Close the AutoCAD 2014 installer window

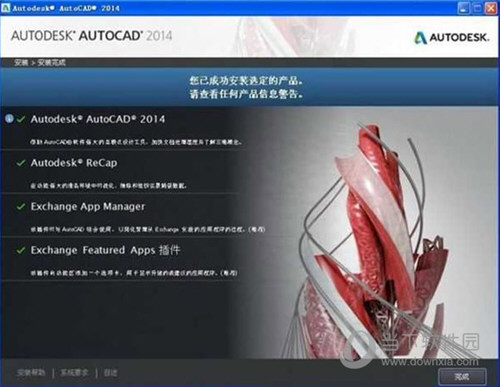coord(491,8)
